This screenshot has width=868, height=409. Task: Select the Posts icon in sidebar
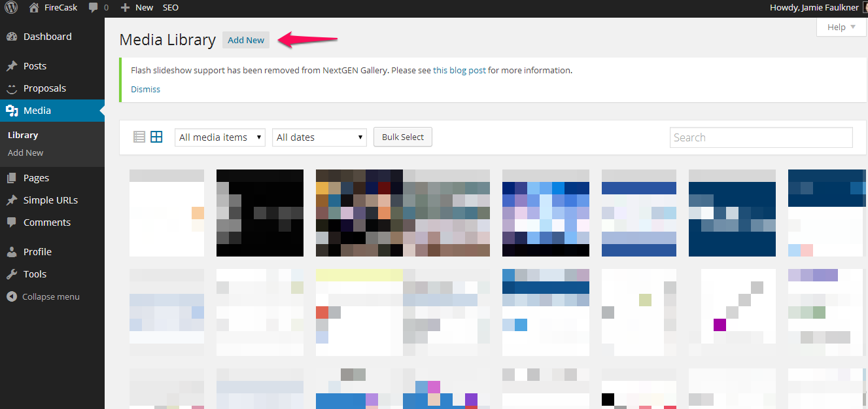point(13,65)
